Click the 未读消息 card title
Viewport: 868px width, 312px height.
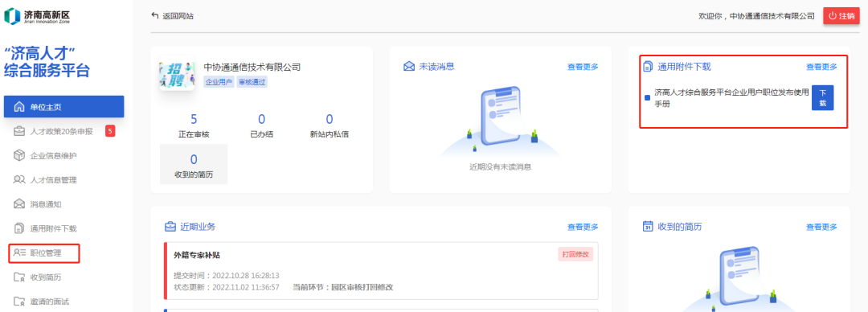pyautogui.click(x=436, y=67)
